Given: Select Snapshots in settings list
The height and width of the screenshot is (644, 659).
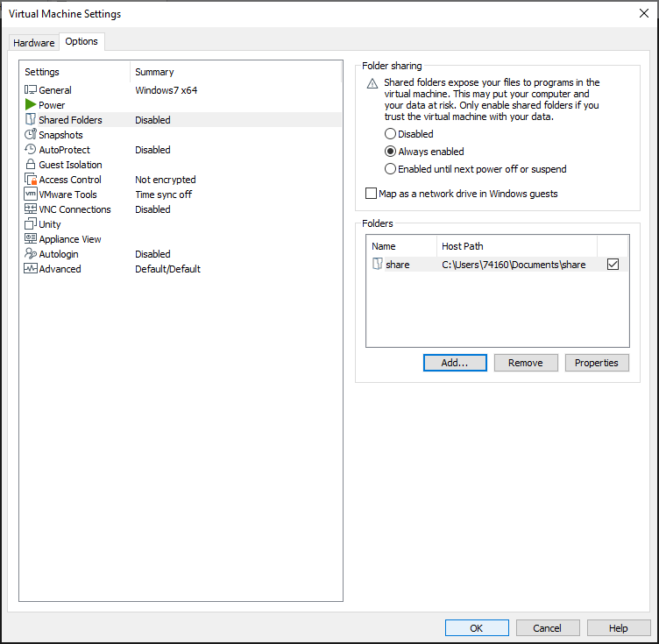Looking at the screenshot, I should click(x=60, y=135).
